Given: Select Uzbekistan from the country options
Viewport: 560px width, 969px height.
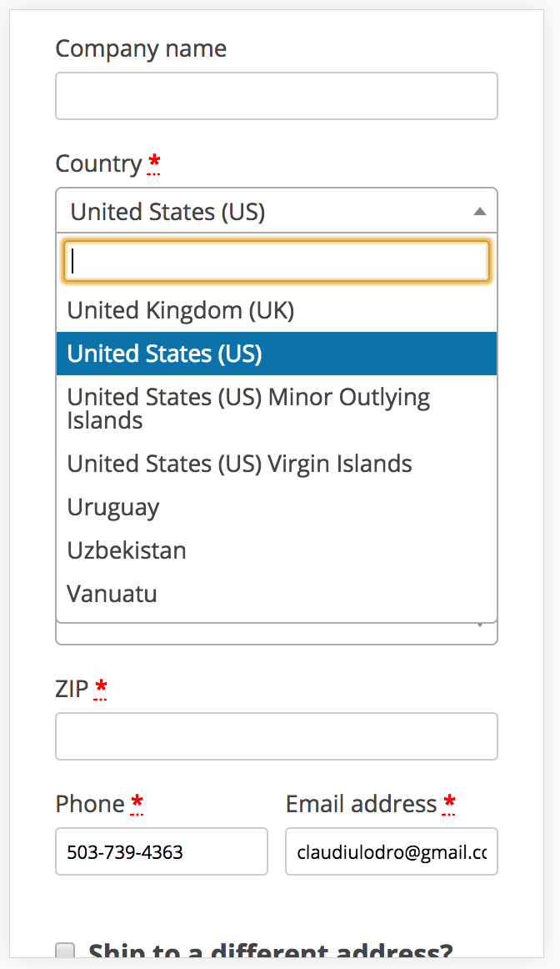Looking at the screenshot, I should click(126, 550).
